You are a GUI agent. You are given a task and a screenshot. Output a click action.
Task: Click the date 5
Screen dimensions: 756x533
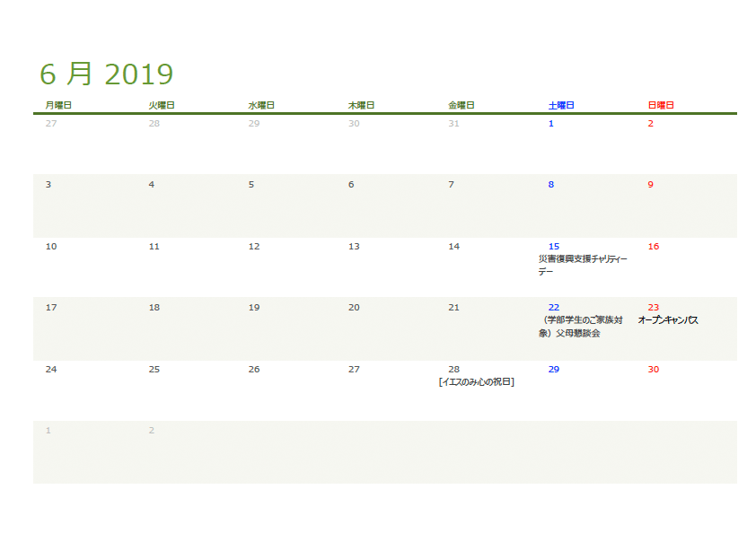click(x=251, y=185)
